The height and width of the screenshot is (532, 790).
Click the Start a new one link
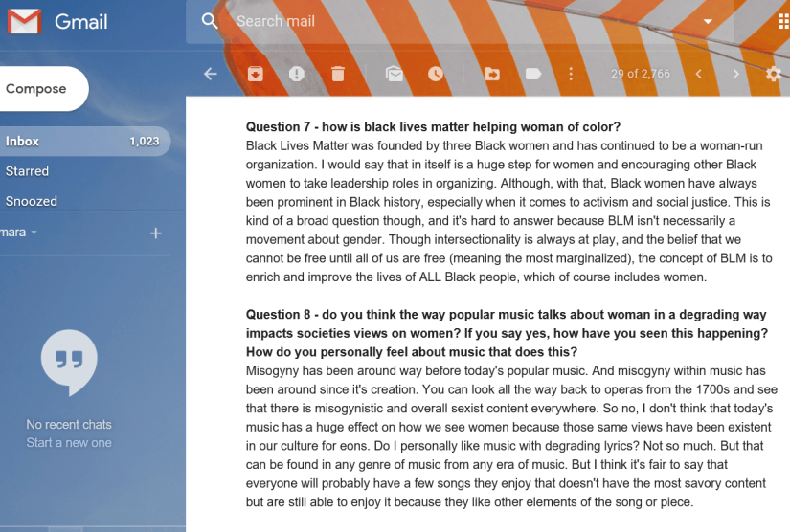pyautogui.click(x=69, y=443)
